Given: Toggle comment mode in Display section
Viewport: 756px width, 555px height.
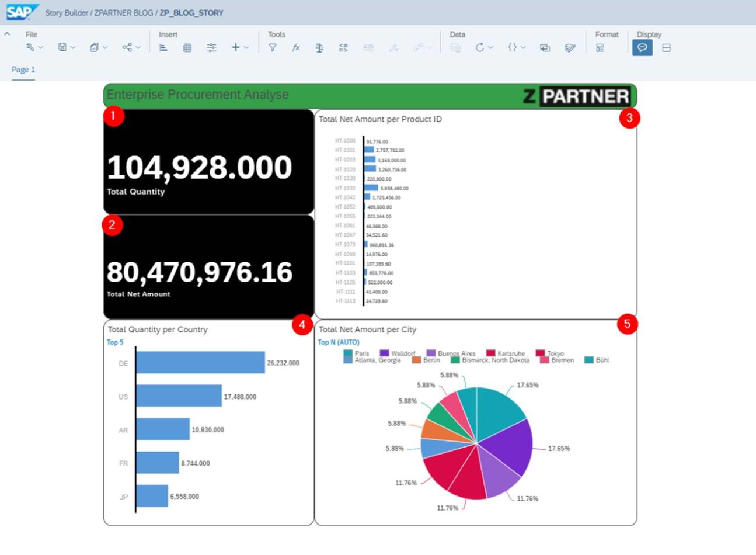Looking at the screenshot, I should [642, 47].
